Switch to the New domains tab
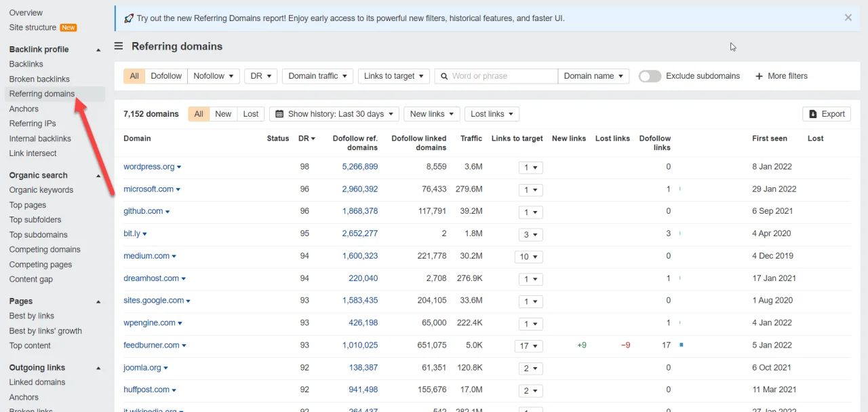 (x=224, y=113)
